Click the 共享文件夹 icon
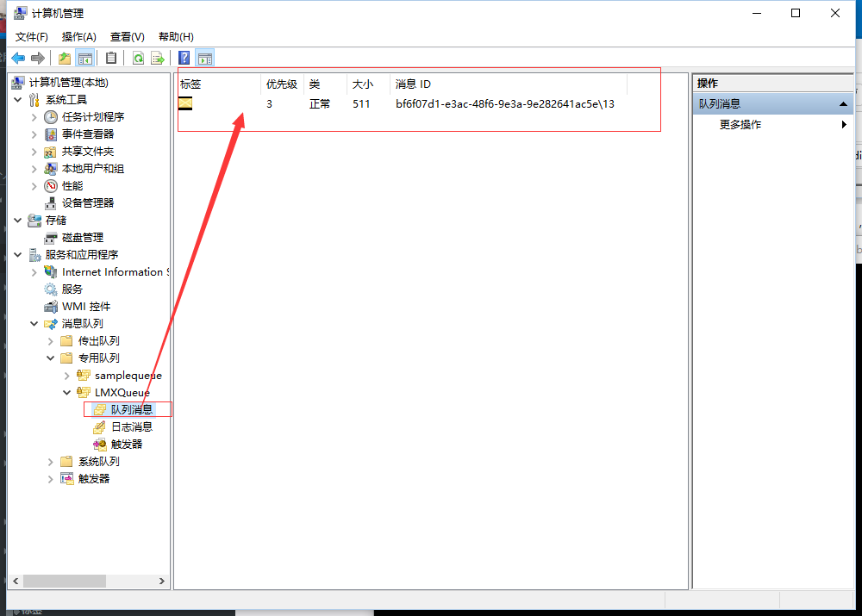 51,151
